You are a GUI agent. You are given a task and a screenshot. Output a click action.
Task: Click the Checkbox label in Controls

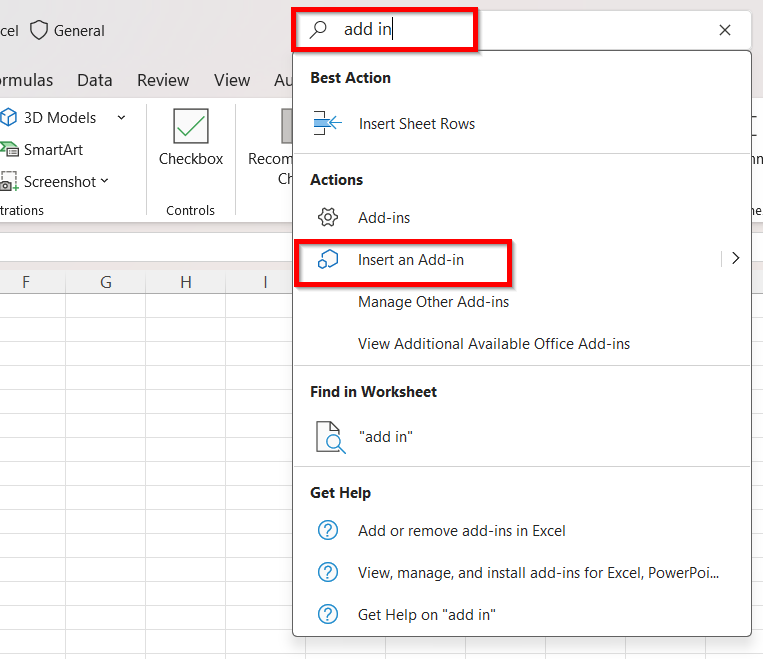point(191,159)
